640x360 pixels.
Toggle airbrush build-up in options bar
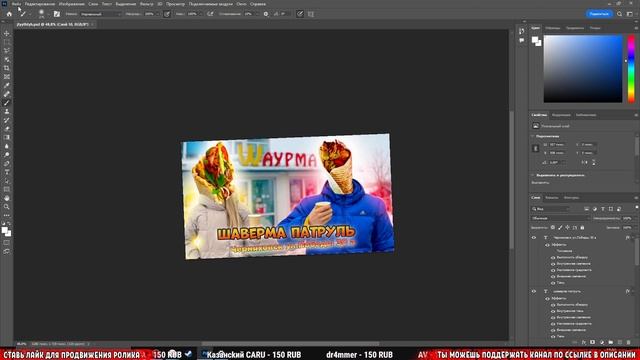tap(210, 14)
